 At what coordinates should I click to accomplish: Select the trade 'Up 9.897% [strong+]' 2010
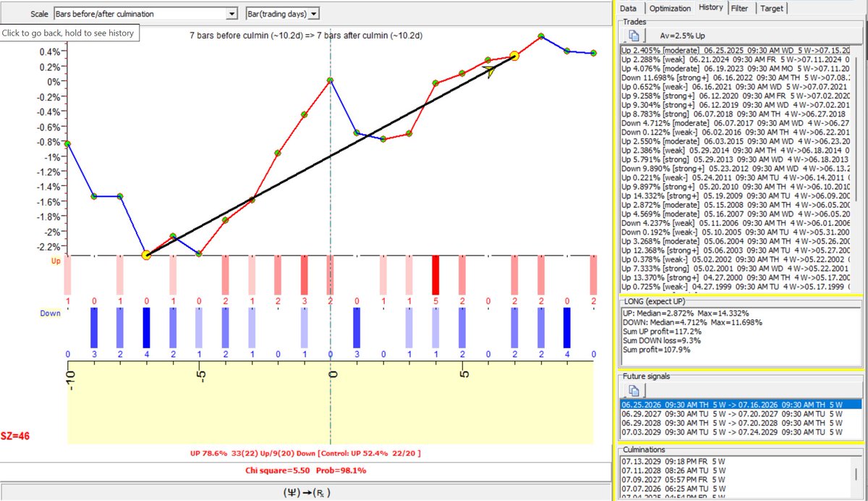[735, 186]
